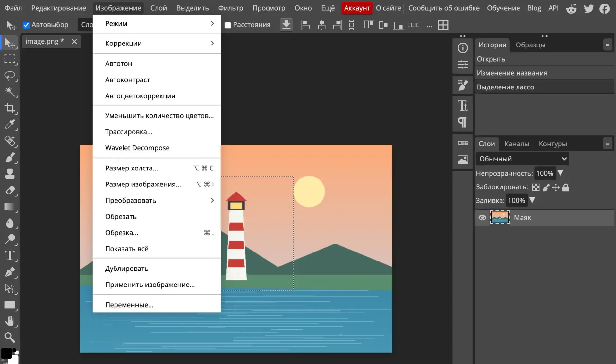Viewport: 616px width, 364px height.
Task: Select the Zoom magnifier tool
Action: (x=10, y=337)
